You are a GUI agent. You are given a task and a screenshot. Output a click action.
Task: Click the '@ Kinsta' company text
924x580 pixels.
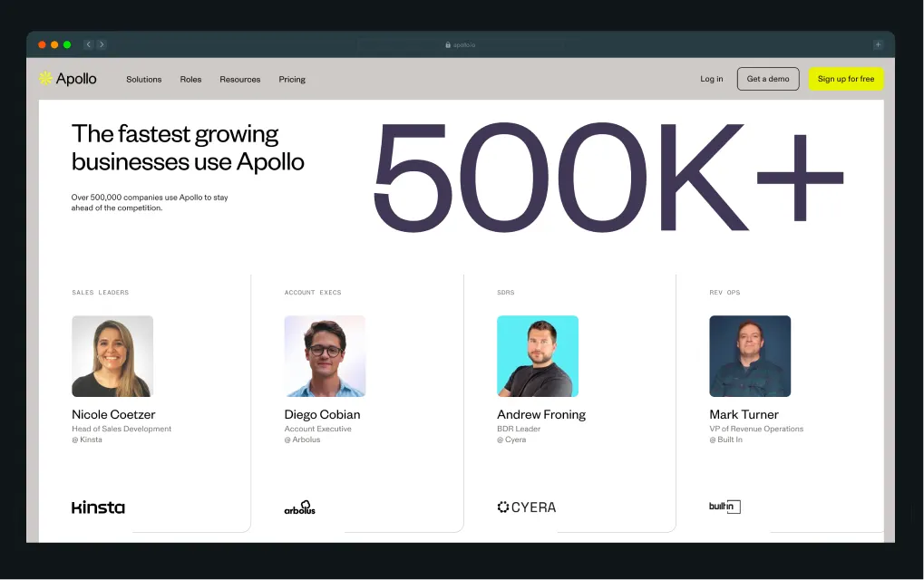click(x=87, y=440)
